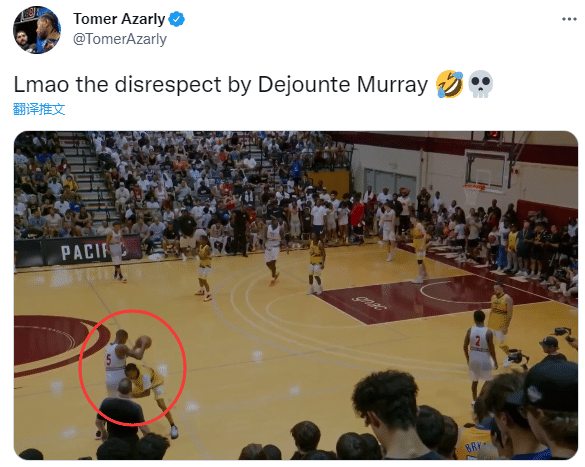This screenshot has height=467, width=585.
Task: Click the display name Tomer Azarly
Action: pos(119,19)
